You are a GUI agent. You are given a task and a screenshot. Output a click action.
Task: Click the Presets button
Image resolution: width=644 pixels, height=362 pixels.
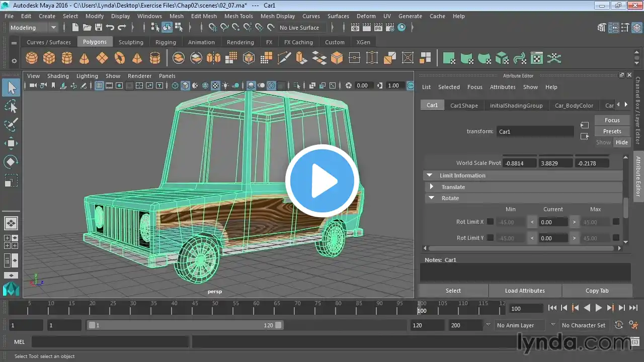[x=612, y=131]
